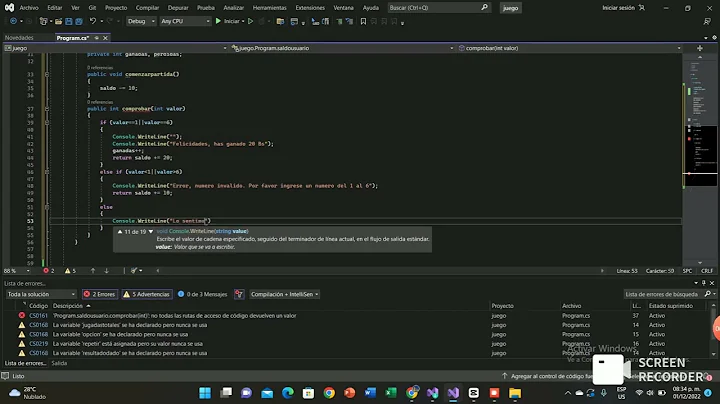Open the CS0161 error code link
The image size is (720, 404).
click(38, 315)
